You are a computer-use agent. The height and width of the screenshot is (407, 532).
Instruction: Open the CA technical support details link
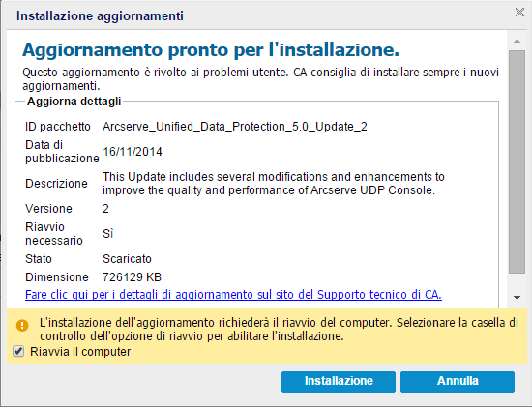(233, 295)
